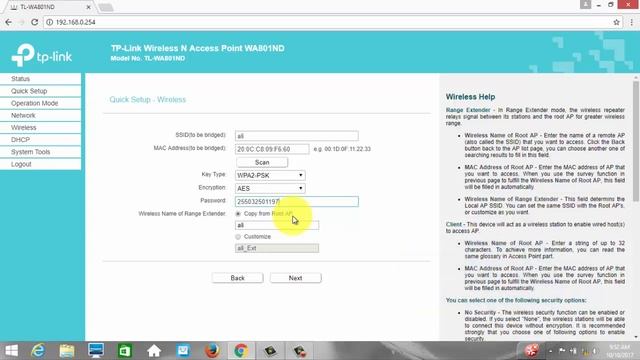Open the Network menu
Screen dimensions: 640x360
pos(40,116)
